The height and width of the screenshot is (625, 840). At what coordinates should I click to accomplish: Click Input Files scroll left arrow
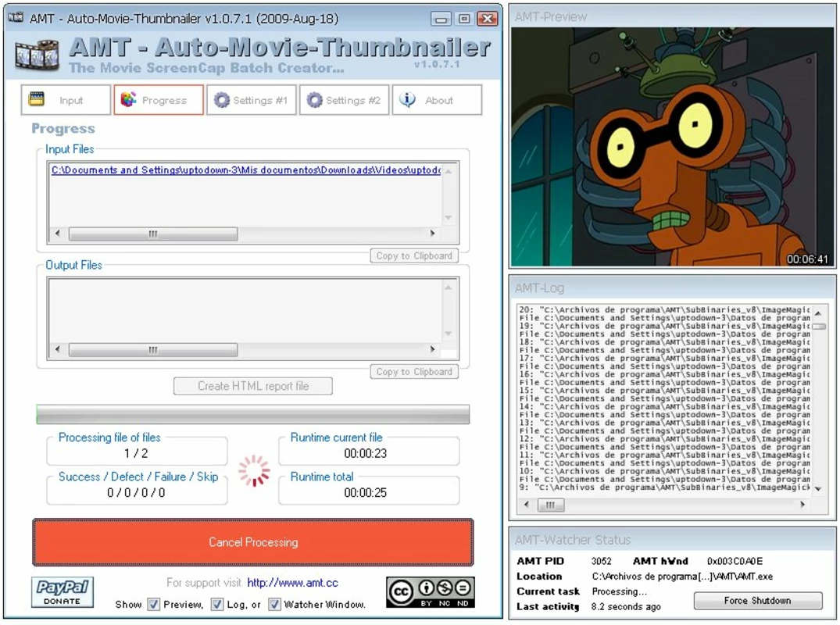tap(58, 234)
